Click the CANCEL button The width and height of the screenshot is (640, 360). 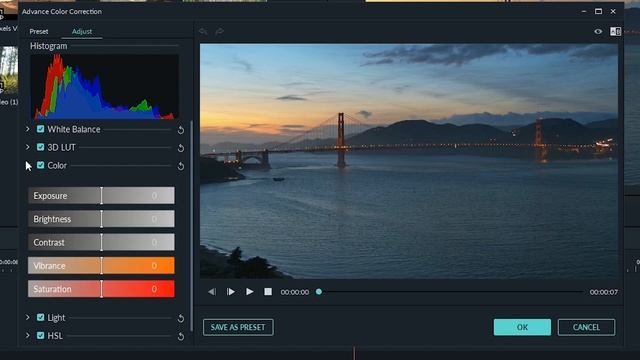586,327
